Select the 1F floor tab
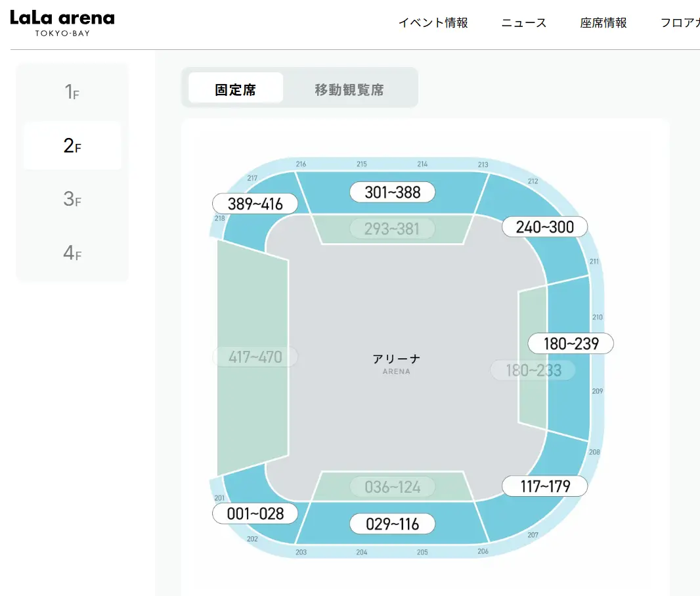Screen dimensions: 700x596 point(72,93)
